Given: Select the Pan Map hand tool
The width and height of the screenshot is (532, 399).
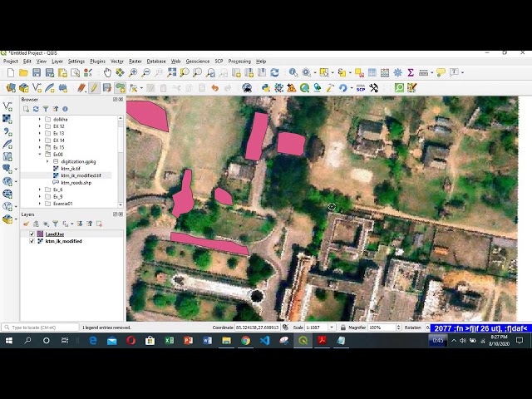Looking at the screenshot, I should (107, 72).
